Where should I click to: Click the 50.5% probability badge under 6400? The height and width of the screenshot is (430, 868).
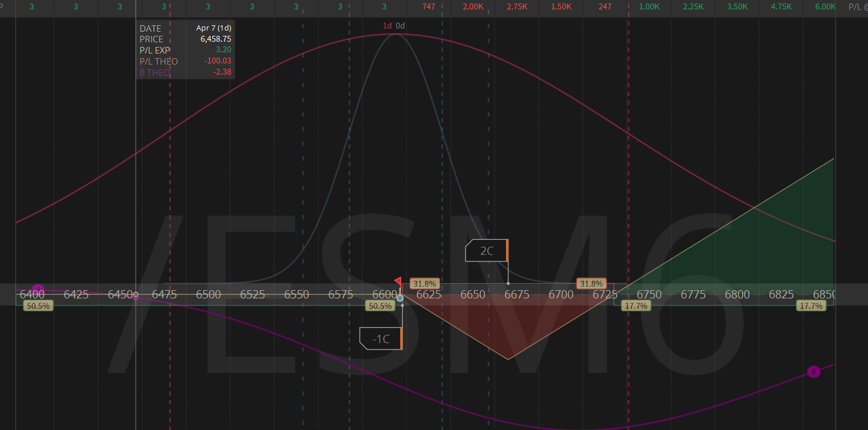pos(38,306)
